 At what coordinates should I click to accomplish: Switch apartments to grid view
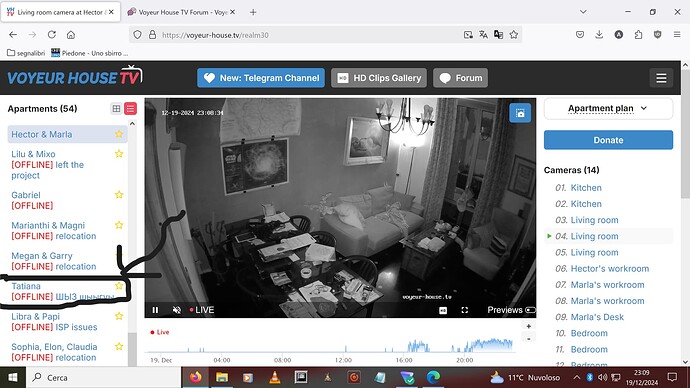(116, 109)
